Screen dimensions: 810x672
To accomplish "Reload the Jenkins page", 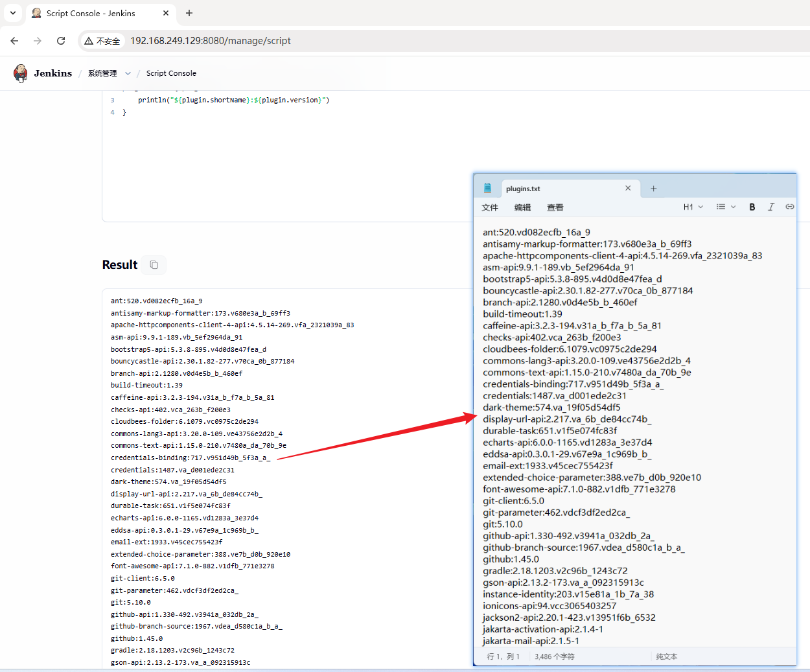I will [61, 41].
